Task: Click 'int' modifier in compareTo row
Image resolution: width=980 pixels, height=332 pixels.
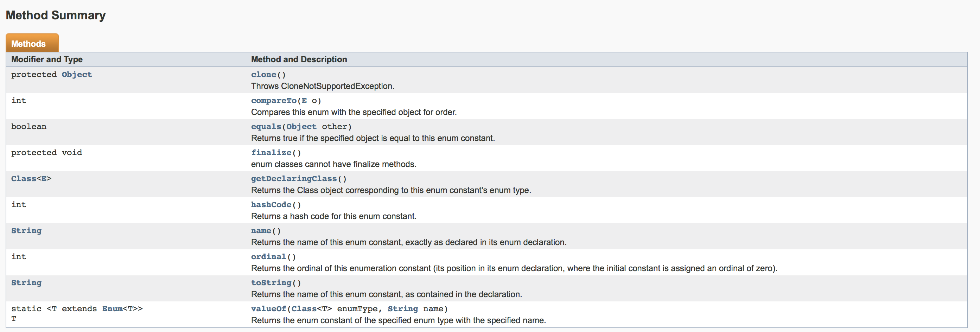Action: pos(19,101)
